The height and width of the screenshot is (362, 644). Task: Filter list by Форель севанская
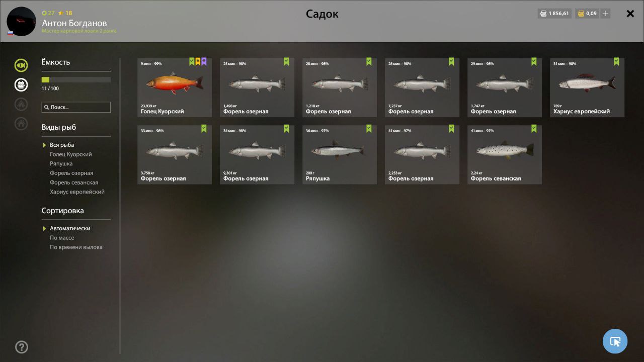point(74,183)
